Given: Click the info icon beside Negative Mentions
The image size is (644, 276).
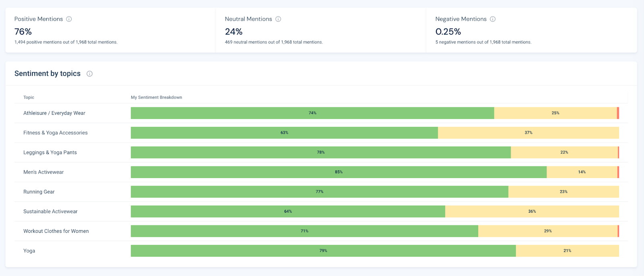Looking at the screenshot, I should pyautogui.click(x=493, y=19).
